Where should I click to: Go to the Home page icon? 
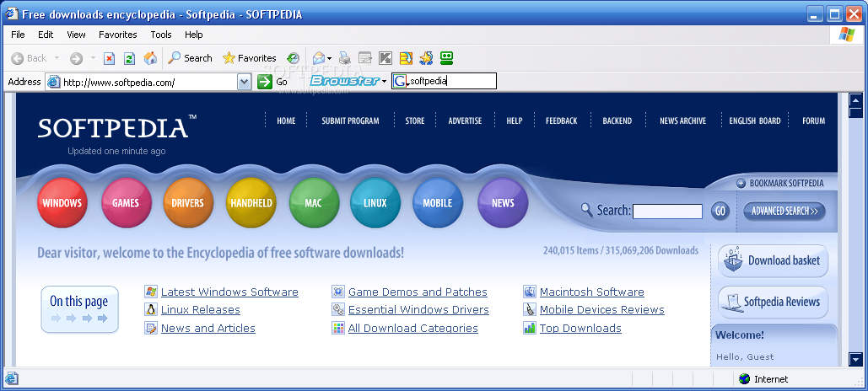(x=150, y=58)
